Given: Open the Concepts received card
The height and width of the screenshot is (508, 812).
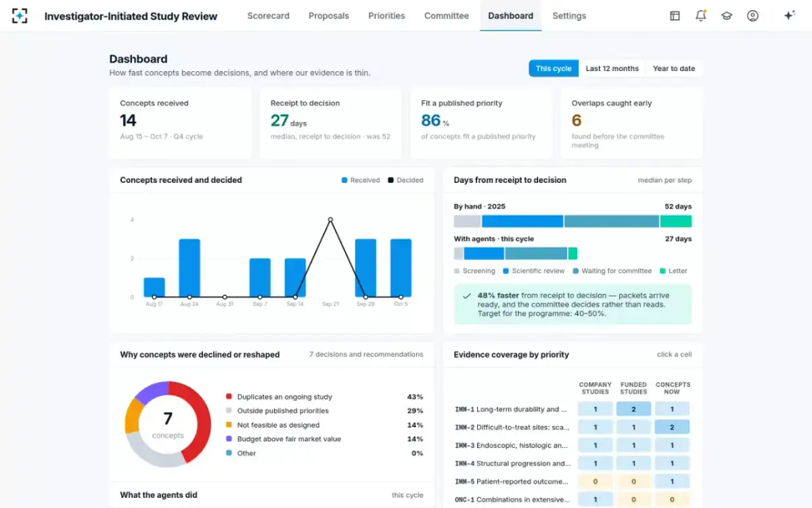Looking at the screenshot, I should click(x=180, y=123).
